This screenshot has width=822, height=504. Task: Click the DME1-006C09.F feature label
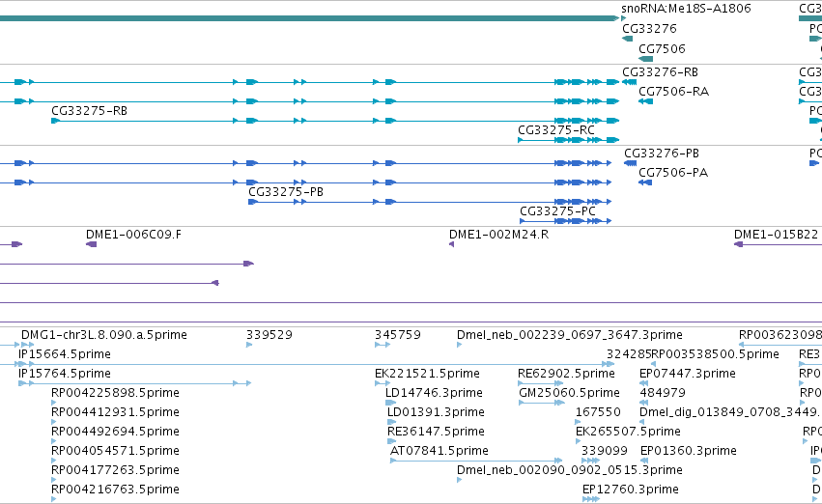(133, 235)
